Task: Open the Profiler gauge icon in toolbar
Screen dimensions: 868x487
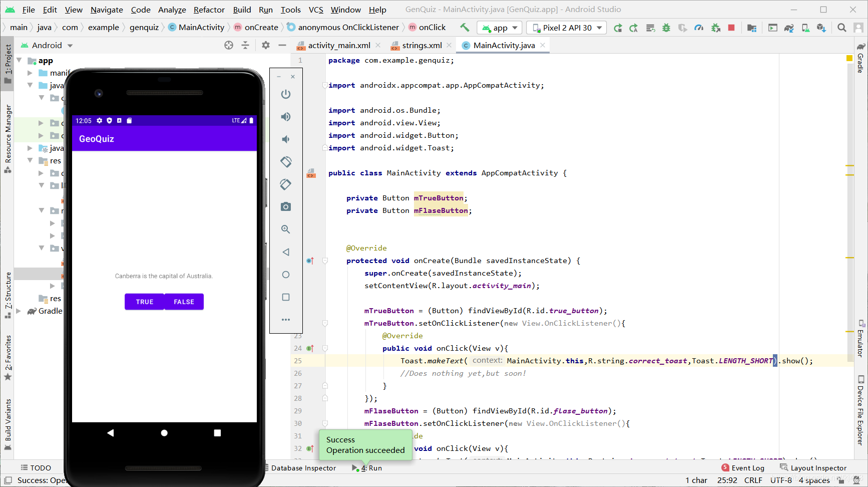Action: [x=699, y=28]
